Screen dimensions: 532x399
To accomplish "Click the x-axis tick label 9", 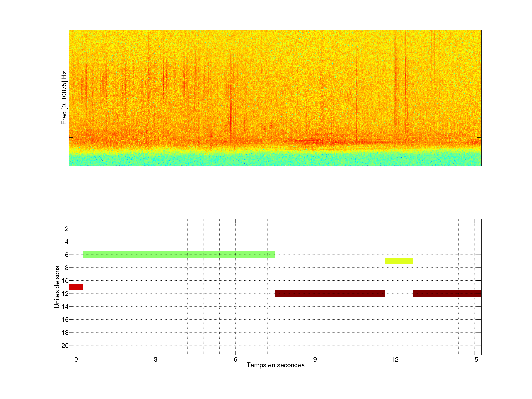I will point(315,359).
